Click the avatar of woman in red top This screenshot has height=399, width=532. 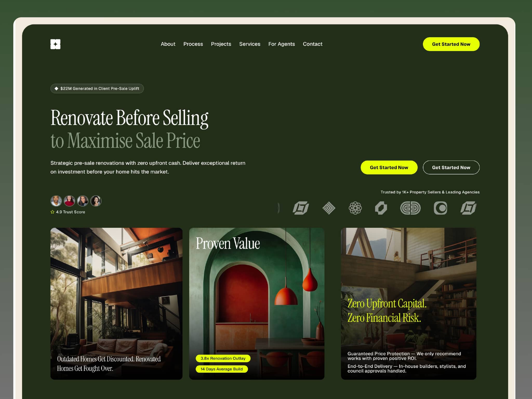(69, 201)
